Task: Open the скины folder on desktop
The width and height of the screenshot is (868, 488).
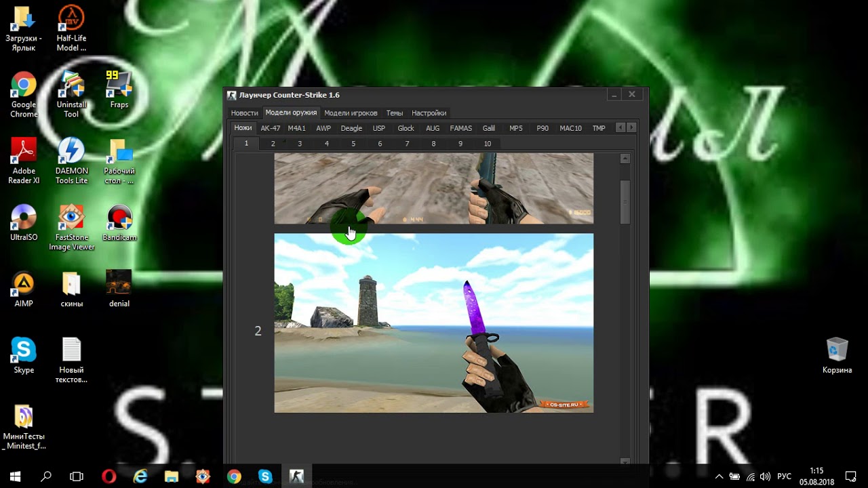Action: [x=71, y=289]
